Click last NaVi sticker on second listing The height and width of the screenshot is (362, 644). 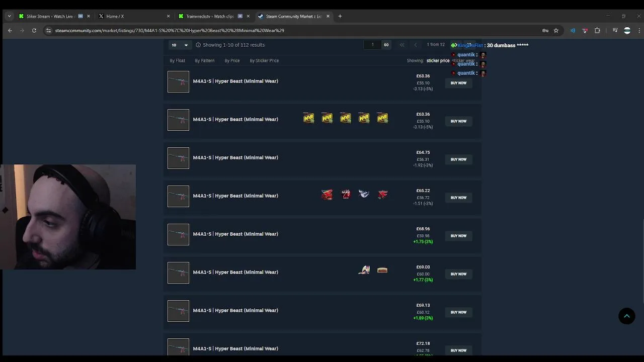(x=382, y=118)
